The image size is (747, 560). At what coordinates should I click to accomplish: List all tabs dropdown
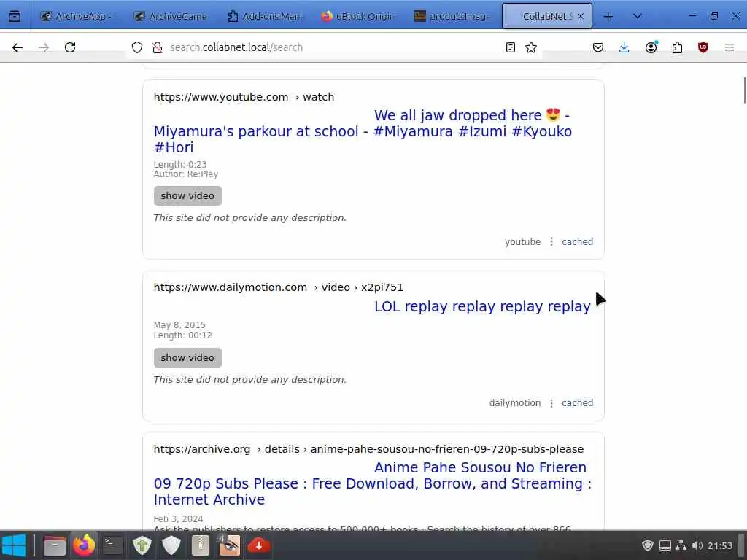638,16
